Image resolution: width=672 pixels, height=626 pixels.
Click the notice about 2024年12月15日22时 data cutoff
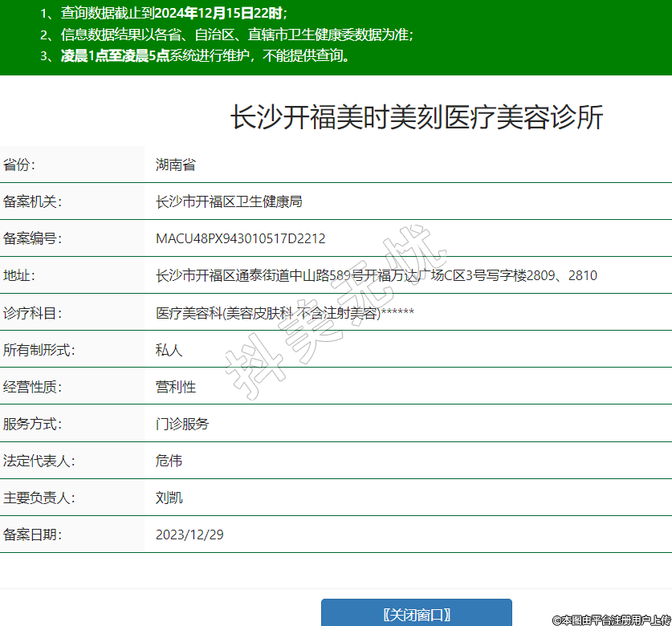164,14
